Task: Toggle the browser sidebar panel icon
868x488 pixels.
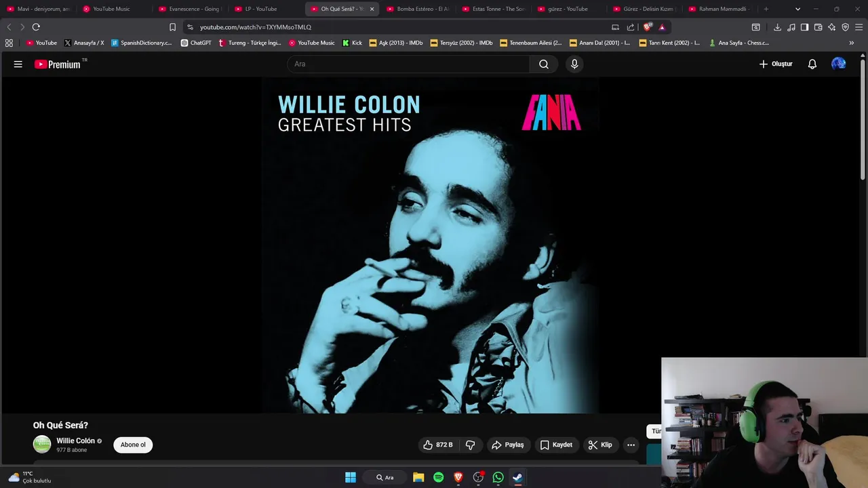Action: (x=804, y=27)
